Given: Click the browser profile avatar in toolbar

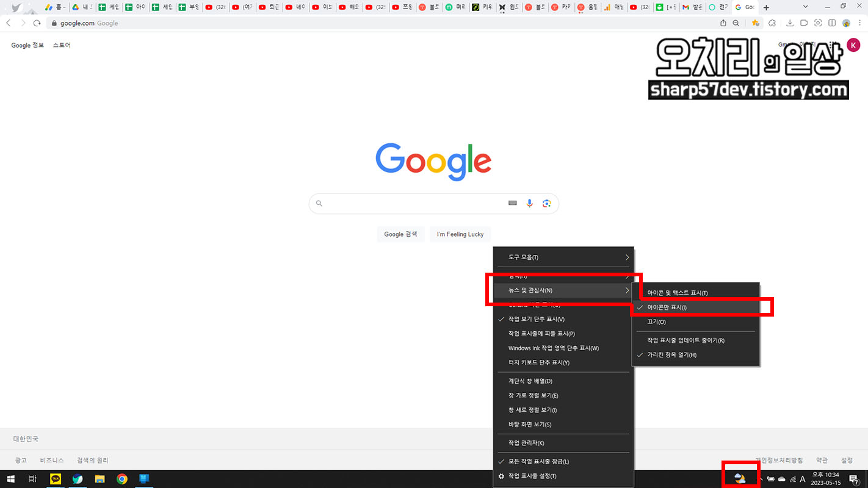Looking at the screenshot, I should click(x=846, y=23).
